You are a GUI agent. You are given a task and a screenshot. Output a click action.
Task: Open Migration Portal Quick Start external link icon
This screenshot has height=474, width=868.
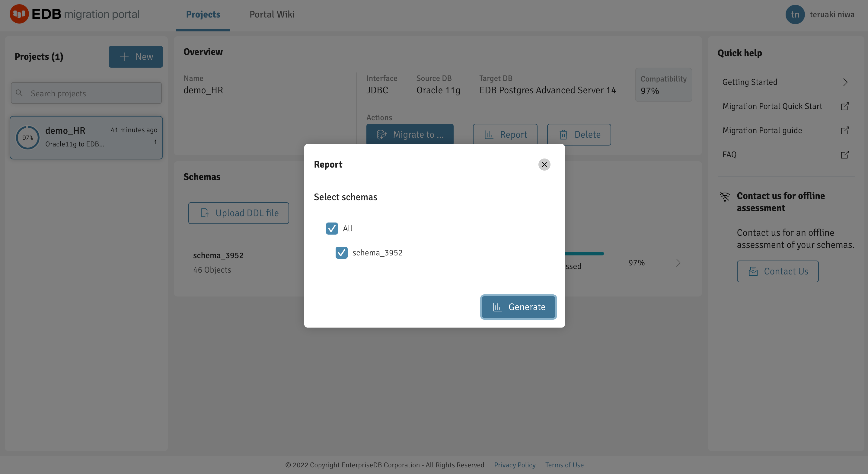(844, 107)
